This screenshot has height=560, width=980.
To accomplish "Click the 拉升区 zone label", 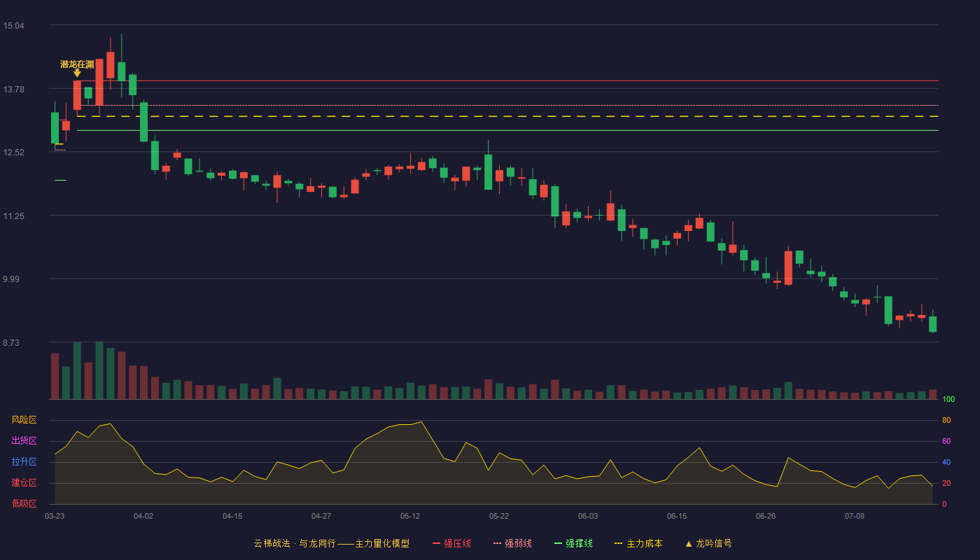I will [x=24, y=462].
